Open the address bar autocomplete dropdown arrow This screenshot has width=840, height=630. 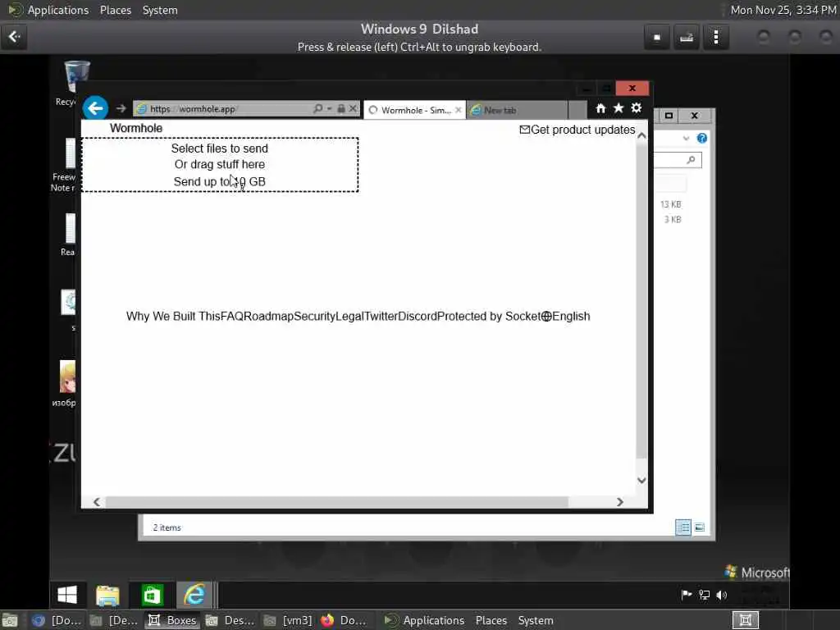coord(329,109)
